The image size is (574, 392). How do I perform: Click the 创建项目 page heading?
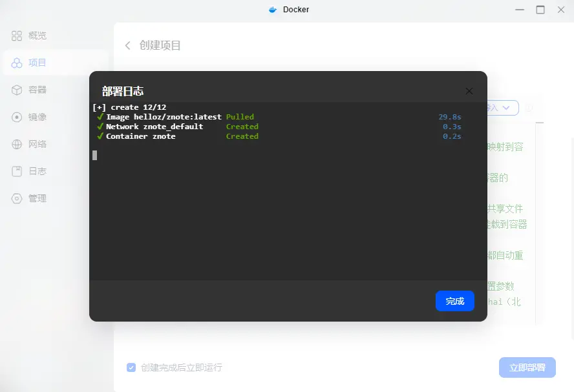[x=160, y=45]
